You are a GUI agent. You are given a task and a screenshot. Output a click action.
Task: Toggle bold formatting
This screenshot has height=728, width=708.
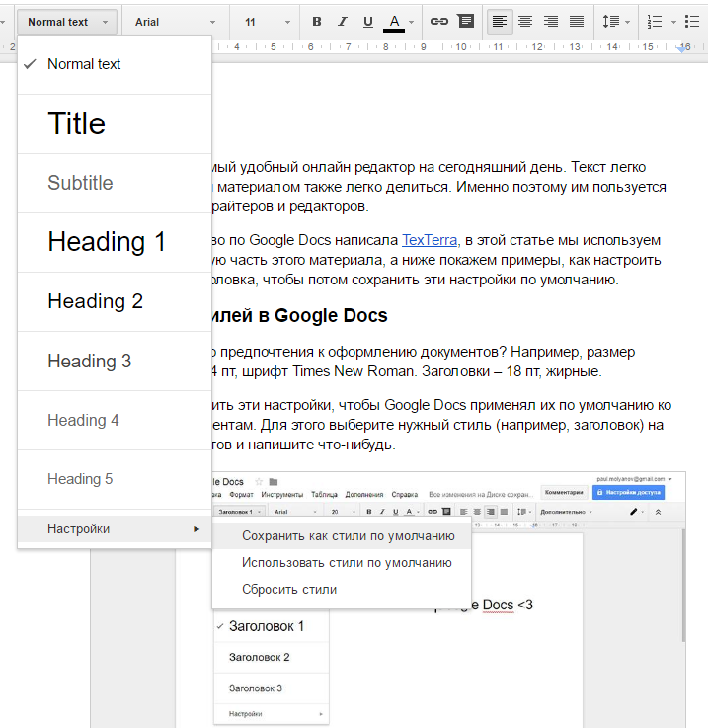coord(317,22)
